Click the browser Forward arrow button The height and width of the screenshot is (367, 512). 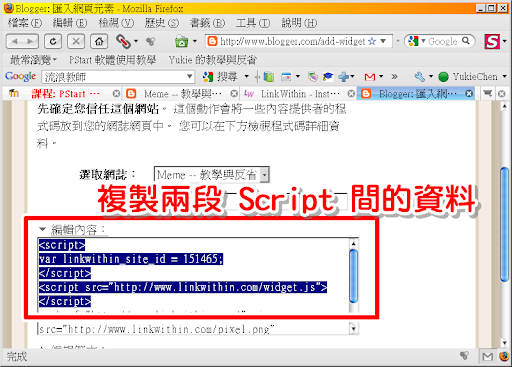[x=30, y=42]
